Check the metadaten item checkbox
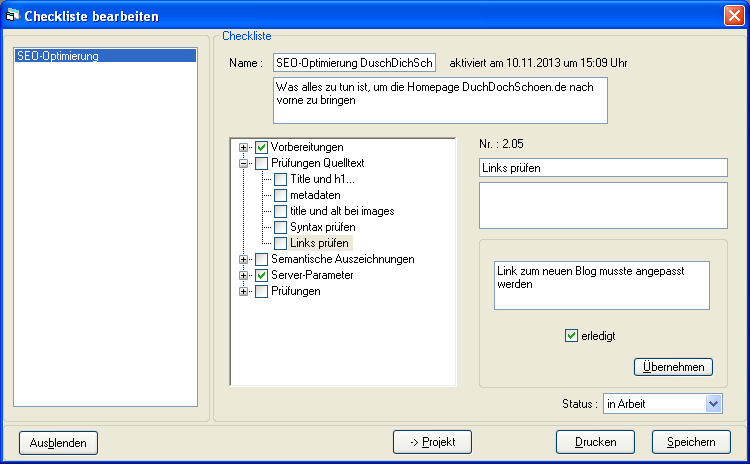This screenshot has height=464, width=750. pyautogui.click(x=281, y=195)
